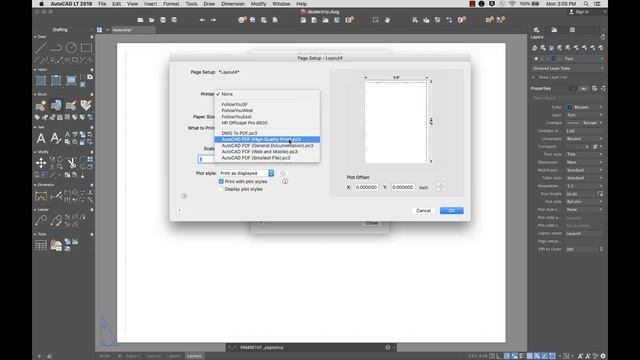Image resolution: width=640 pixels, height=360 pixels.
Task: Select the Rectangle tool in Draw panel
Action: [86, 48]
